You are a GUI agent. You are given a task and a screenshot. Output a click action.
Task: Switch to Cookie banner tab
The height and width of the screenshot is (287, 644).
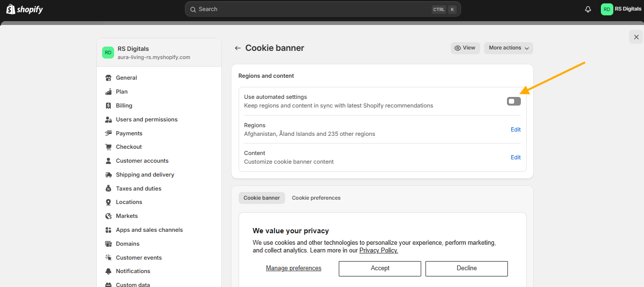click(x=262, y=198)
